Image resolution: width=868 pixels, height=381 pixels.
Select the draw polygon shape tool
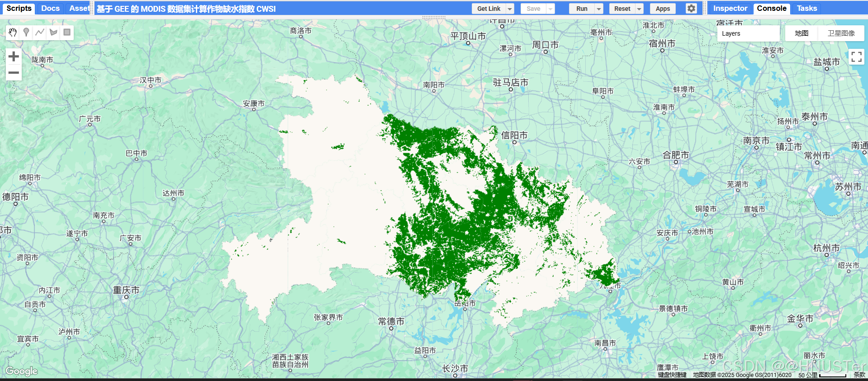53,32
